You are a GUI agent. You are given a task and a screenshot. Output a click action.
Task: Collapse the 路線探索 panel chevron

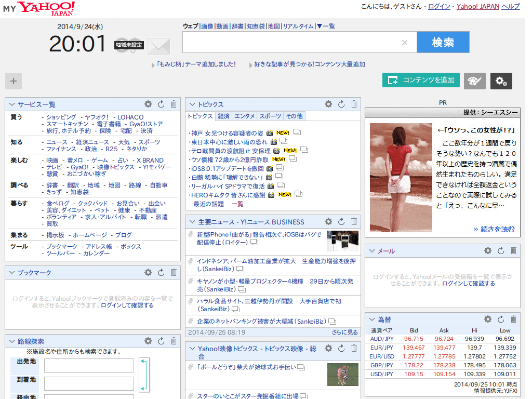click(12, 341)
